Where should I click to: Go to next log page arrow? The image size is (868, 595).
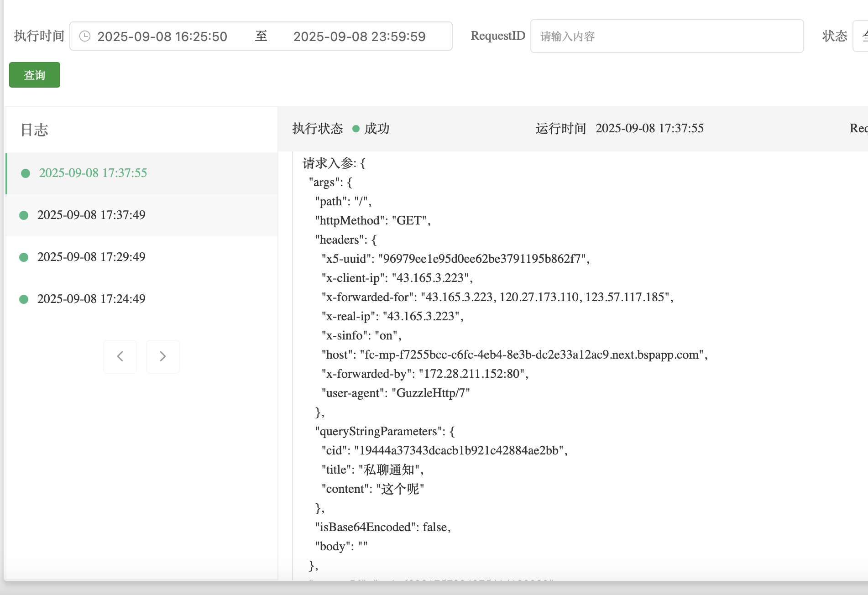pyautogui.click(x=162, y=356)
